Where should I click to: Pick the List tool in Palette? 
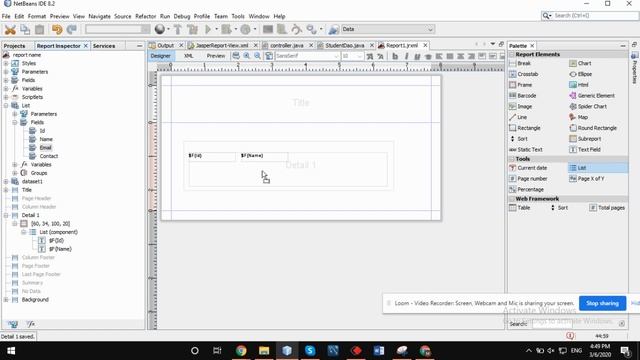[x=598, y=168]
